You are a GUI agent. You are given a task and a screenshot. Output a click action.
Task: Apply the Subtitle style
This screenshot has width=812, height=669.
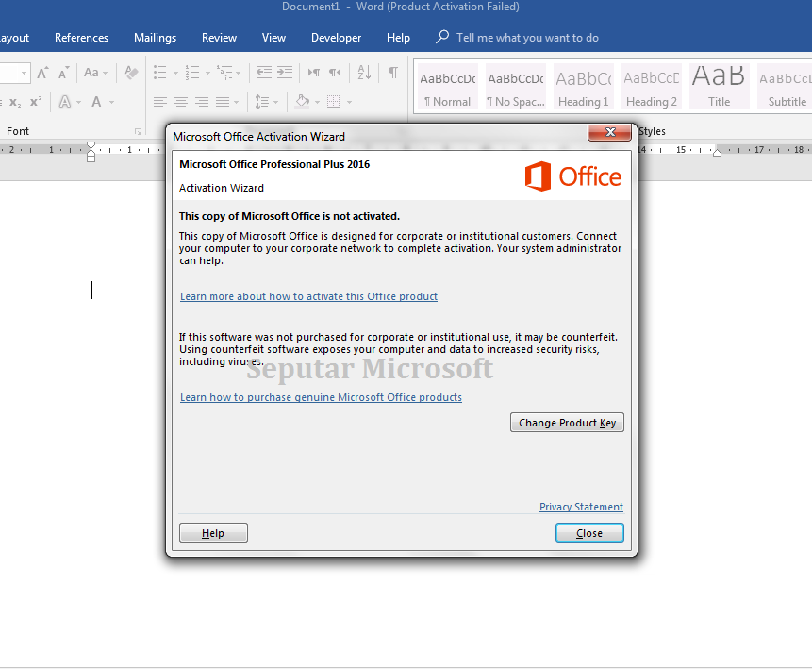785,87
